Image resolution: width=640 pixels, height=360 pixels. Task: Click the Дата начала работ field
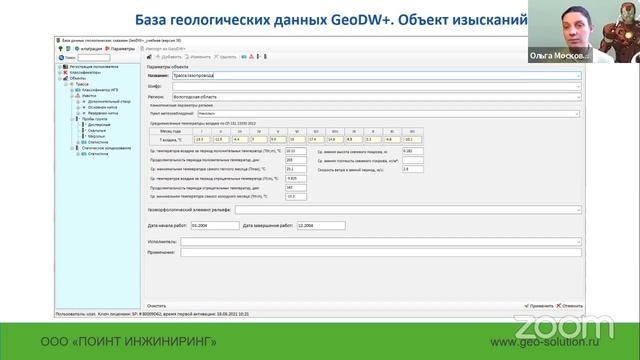tap(215, 225)
